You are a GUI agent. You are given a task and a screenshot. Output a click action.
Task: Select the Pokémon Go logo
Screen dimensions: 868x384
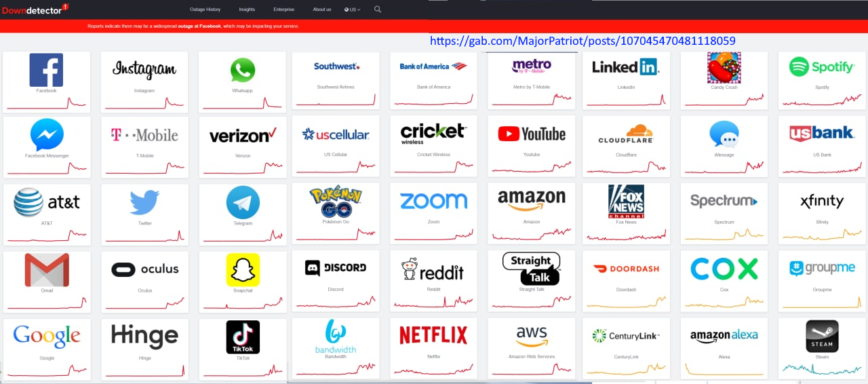pyautogui.click(x=336, y=201)
